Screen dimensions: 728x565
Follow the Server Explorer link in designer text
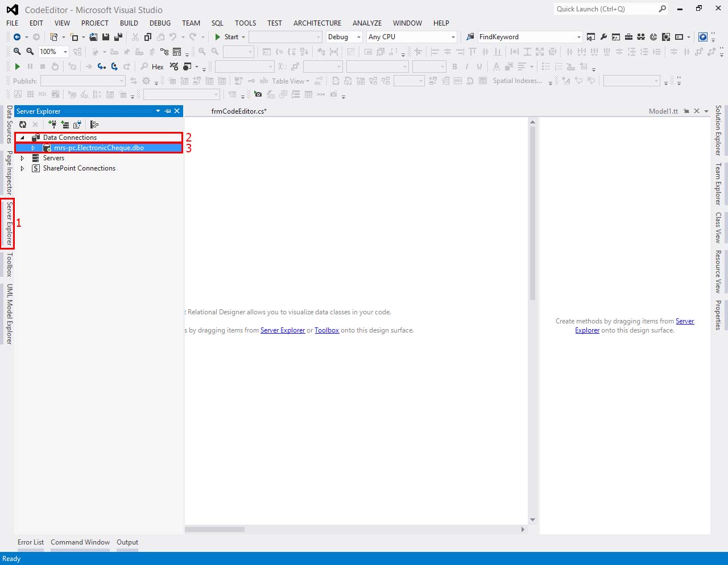coord(283,330)
